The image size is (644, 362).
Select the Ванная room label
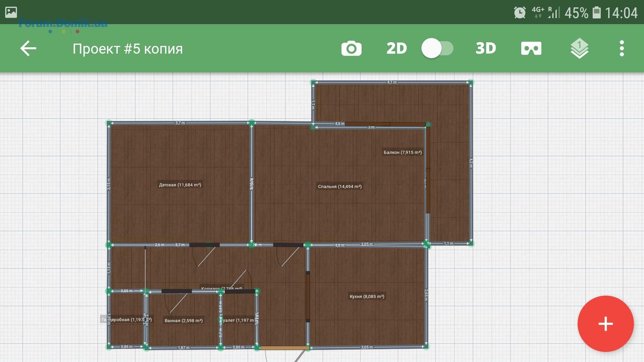[183, 321]
